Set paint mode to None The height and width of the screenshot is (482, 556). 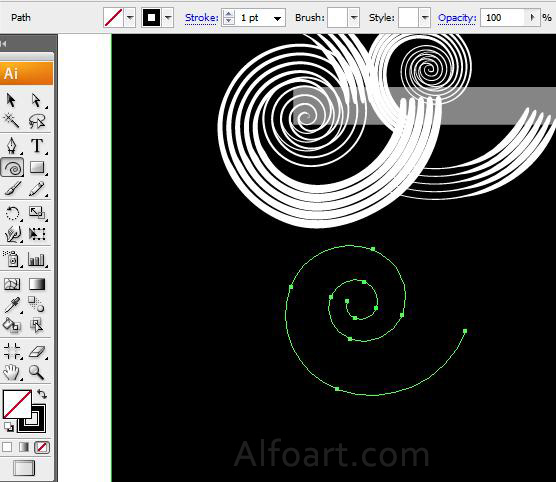pos(41,447)
